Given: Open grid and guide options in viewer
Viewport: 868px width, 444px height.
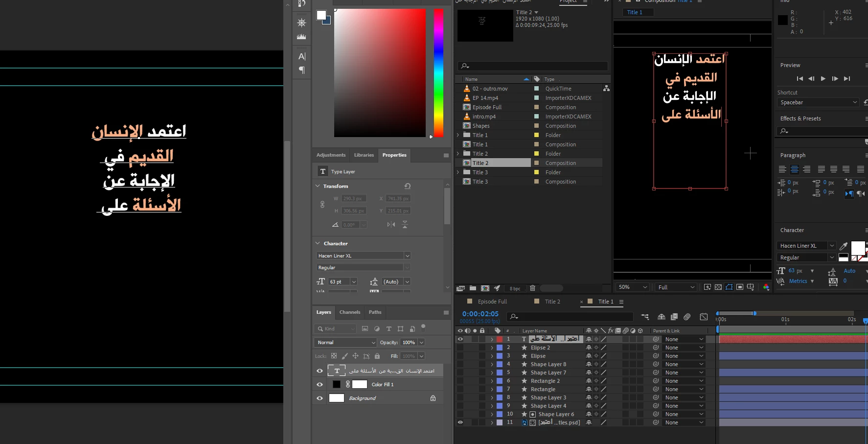Looking at the screenshot, I should point(751,287).
